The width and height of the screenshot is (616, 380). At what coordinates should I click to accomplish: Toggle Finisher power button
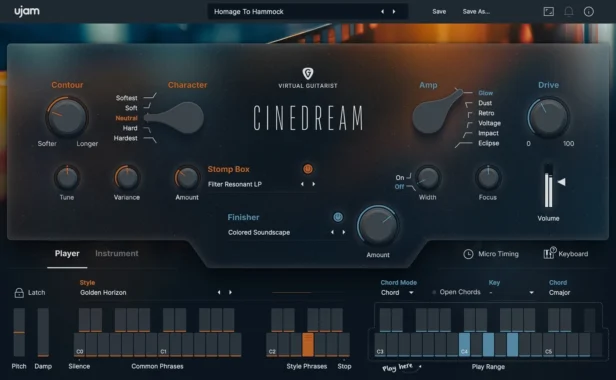click(338, 217)
